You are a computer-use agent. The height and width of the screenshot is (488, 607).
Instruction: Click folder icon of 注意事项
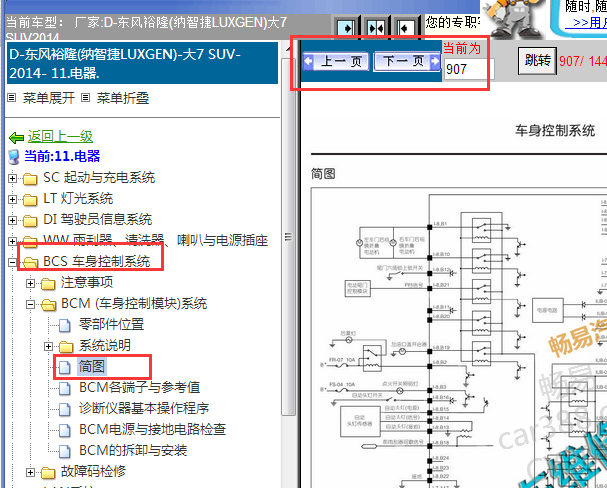click(48, 284)
